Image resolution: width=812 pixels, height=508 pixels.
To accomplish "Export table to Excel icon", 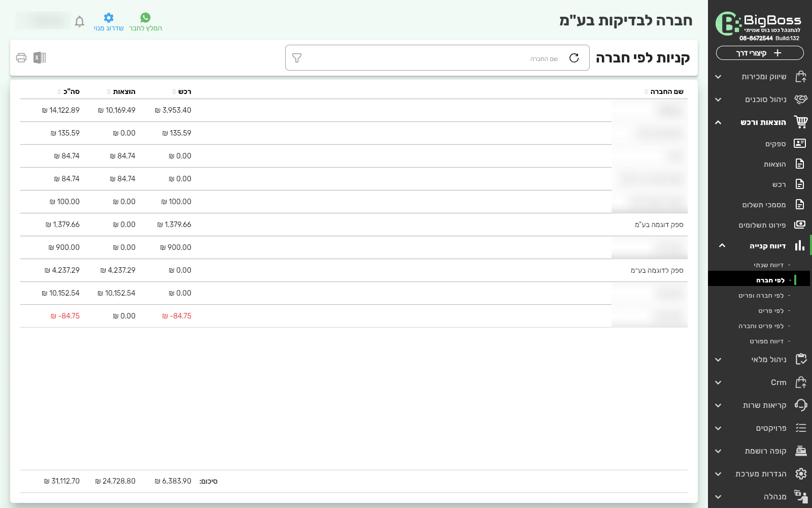I will click(40, 58).
